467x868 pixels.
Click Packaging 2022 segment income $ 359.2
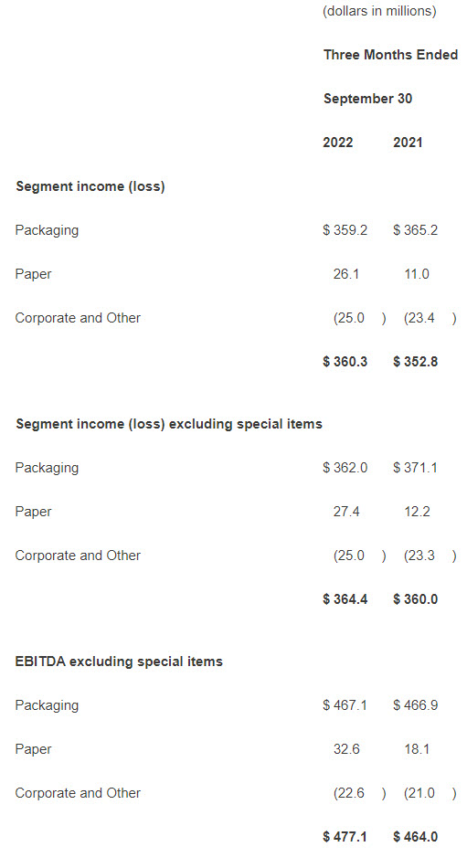click(345, 230)
